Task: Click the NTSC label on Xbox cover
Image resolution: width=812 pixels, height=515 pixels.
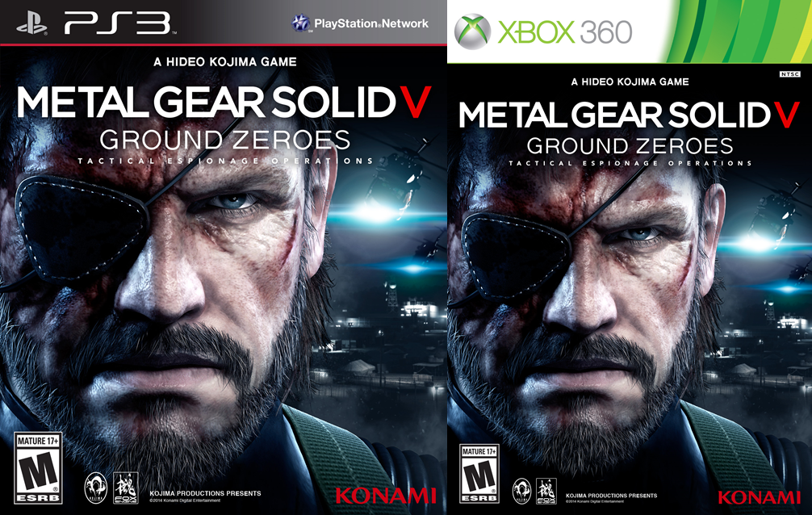Action: [789, 74]
